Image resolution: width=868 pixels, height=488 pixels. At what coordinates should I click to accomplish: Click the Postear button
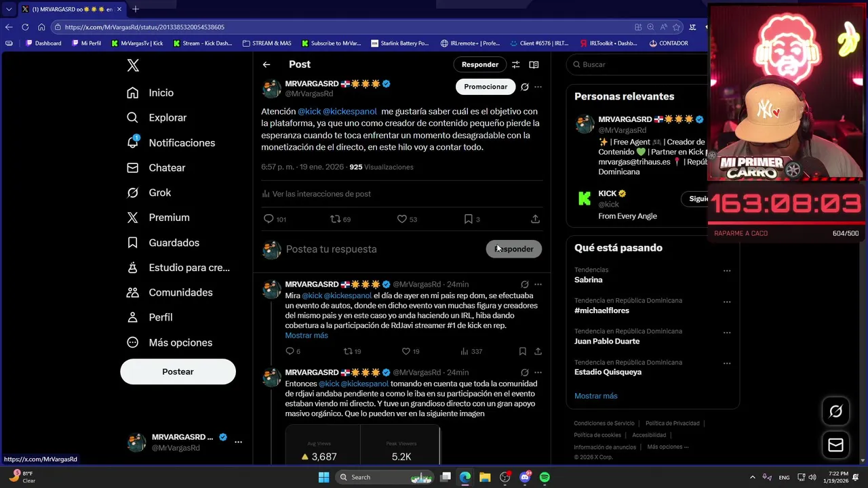(x=178, y=372)
